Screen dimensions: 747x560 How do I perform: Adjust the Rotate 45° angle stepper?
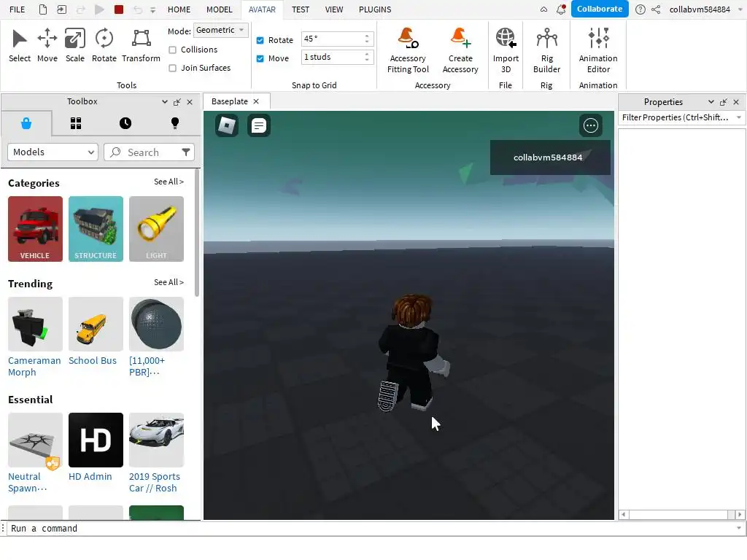[x=367, y=39]
